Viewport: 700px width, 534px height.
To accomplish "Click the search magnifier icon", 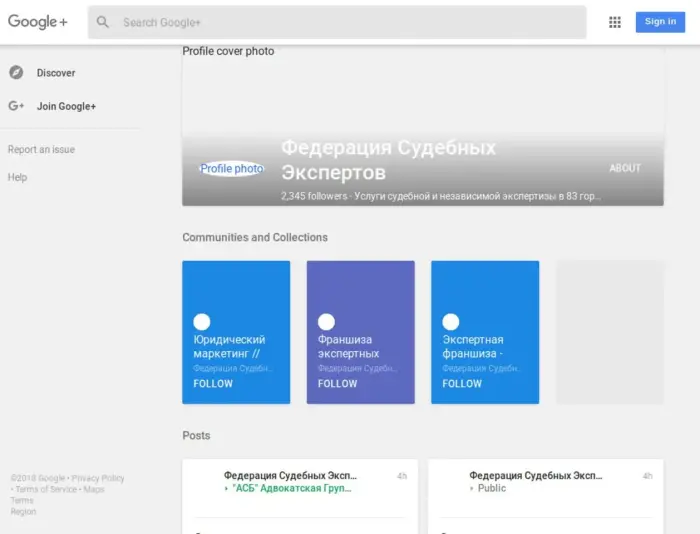I will tap(103, 22).
